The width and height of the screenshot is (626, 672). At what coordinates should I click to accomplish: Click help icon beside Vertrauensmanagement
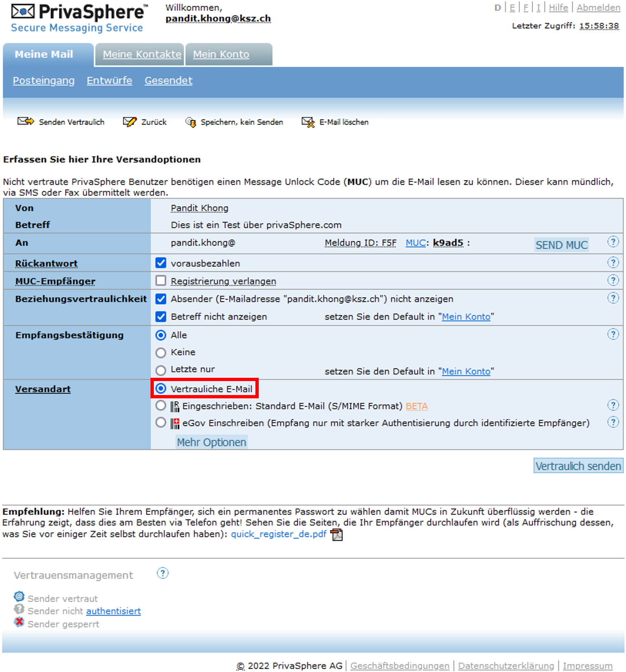coord(162,573)
